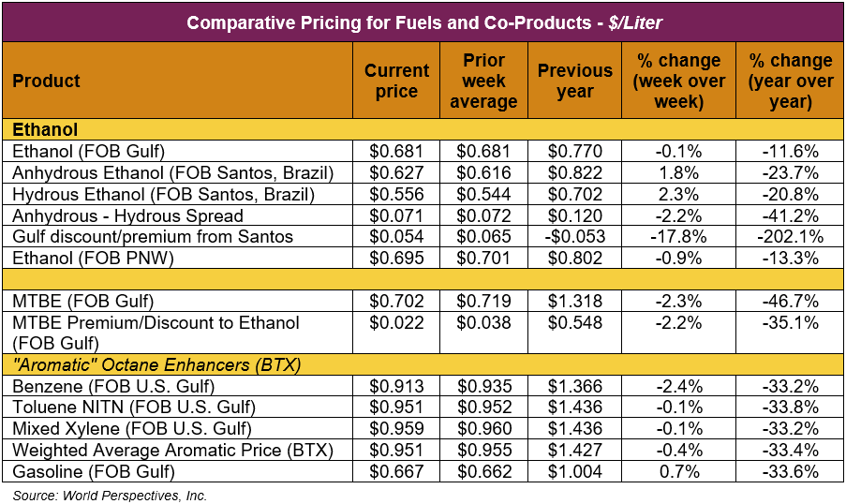
Task: Click the -202.1% year over year value
Action: pos(790,237)
